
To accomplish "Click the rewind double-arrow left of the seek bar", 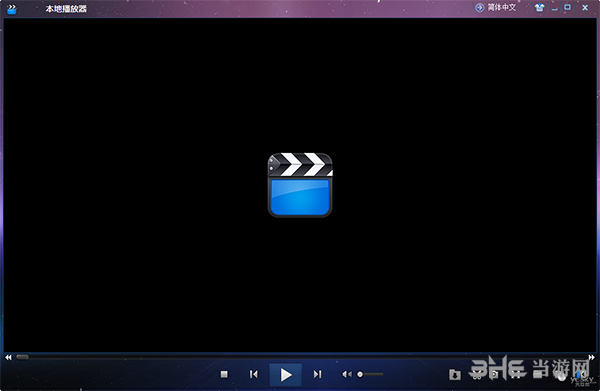I will pos(8,357).
